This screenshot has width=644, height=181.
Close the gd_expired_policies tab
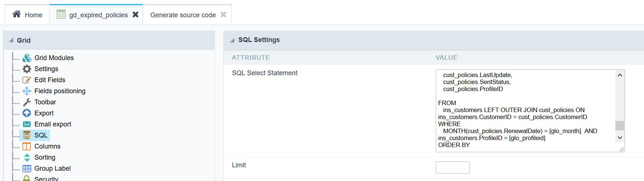135,15
